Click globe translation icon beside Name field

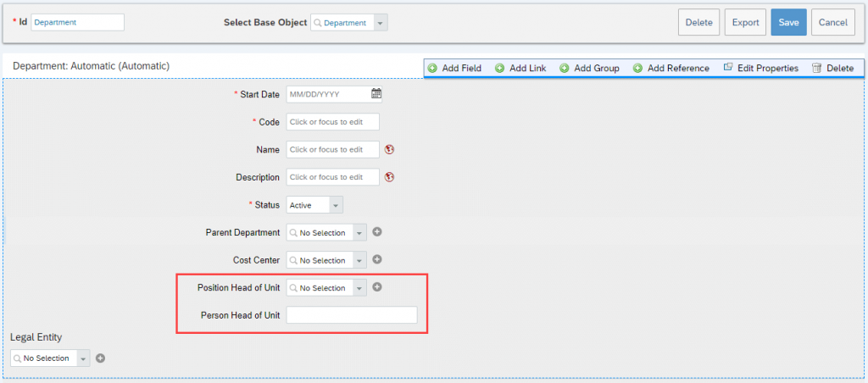pyautogui.click(x=388, y=149)
